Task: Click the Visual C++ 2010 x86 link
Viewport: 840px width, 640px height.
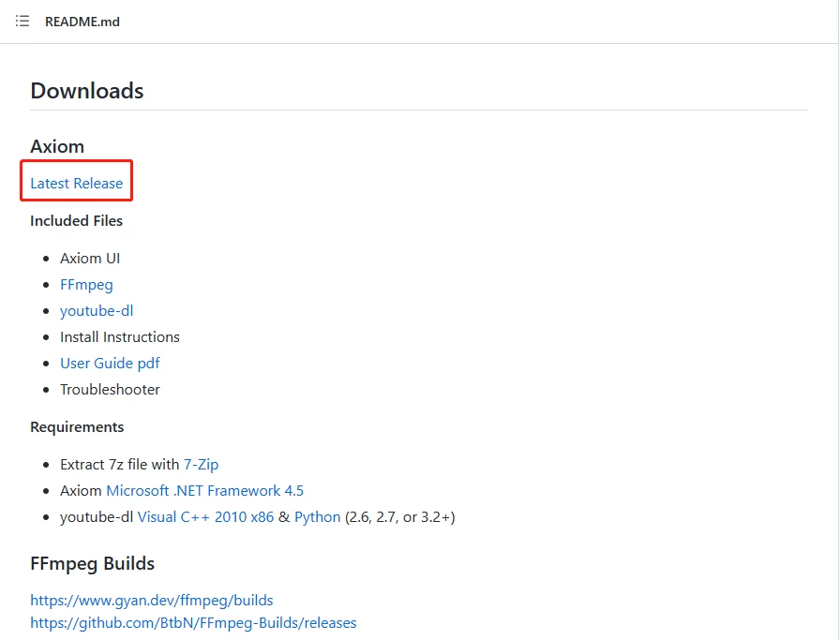Action: click(x=205, y=516)
